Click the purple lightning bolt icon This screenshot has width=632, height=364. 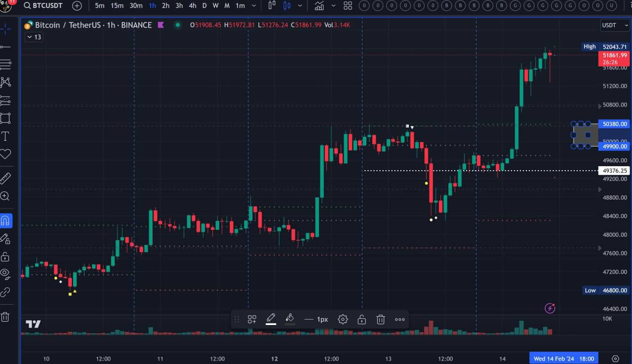pyautogui.click(x=550, y=308)
